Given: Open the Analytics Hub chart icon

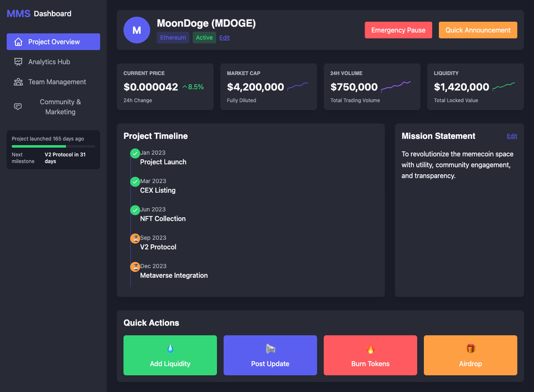Looking at the screenshot, I should [18, 62].
